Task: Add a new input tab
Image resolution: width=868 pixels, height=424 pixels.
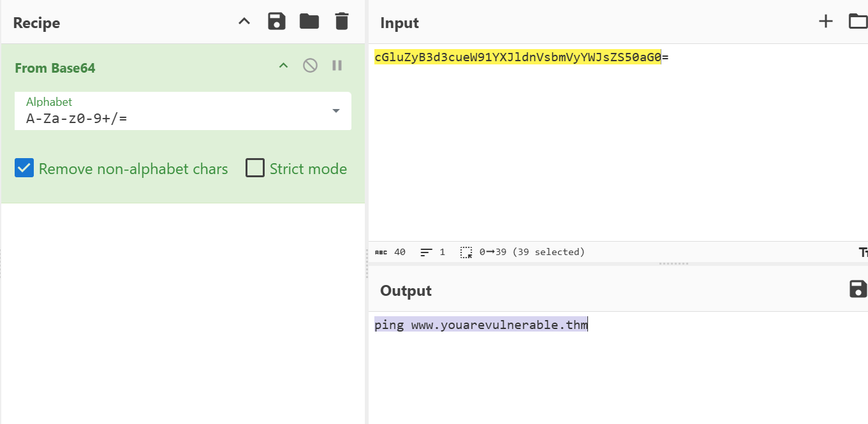Action: point(826,22)
